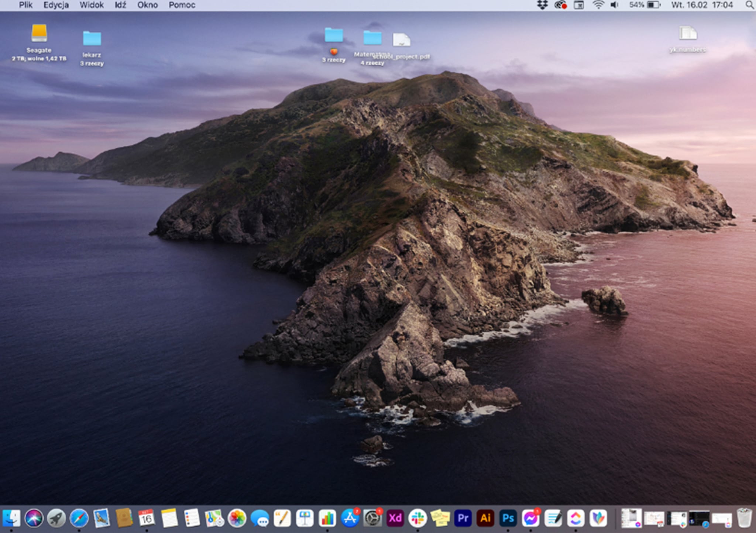Viewport: 756px width, 533px height.
Task: Open the Widok menu
Action: point(91,5)
